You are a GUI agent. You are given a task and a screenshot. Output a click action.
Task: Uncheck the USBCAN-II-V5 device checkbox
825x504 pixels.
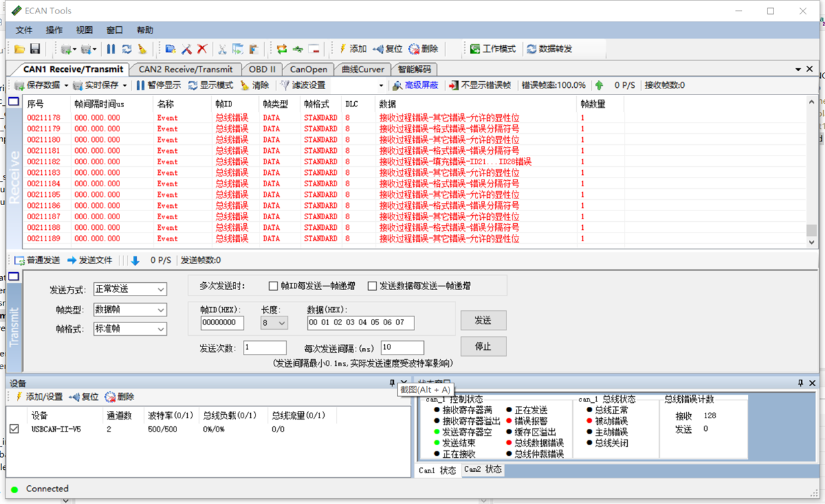pyautogui.click(x=14, y=429)
